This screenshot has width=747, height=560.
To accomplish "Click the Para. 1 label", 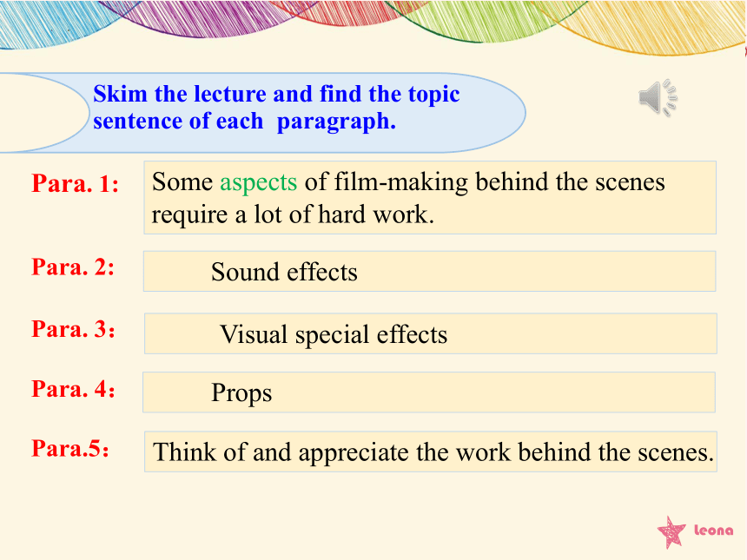I will (x=76, y=183).
